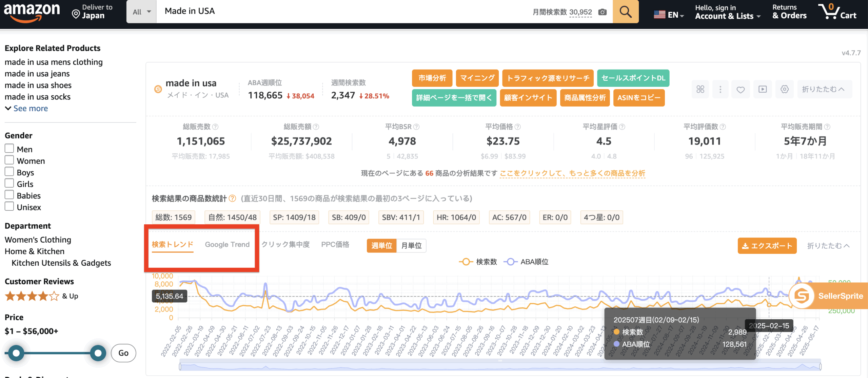
Task: Click help icon next to 平均星評価
Action: click(622, 127)
